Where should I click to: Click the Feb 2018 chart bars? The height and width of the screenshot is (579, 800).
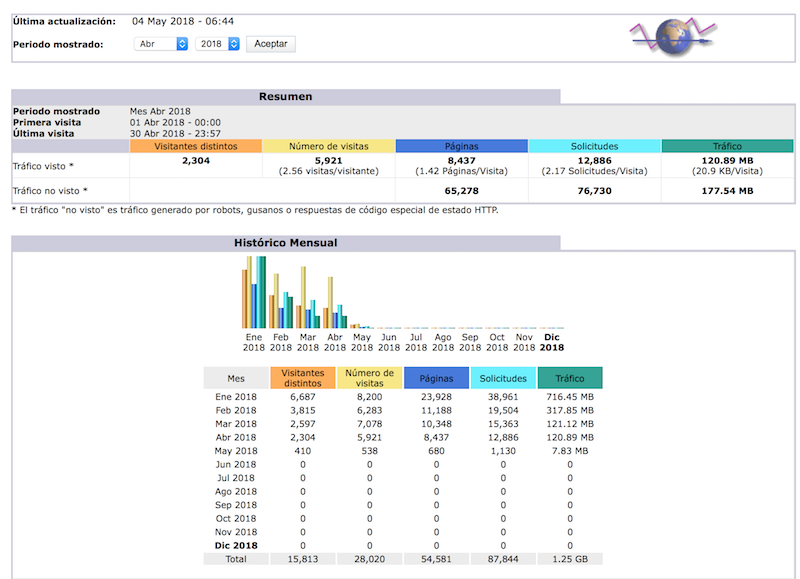coord(281,301)
